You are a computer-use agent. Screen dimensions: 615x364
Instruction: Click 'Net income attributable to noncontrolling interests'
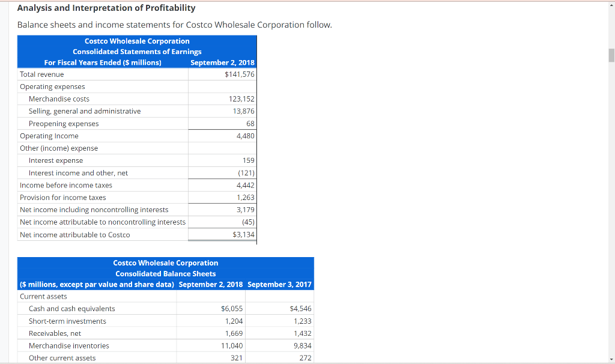pos(103,222)
